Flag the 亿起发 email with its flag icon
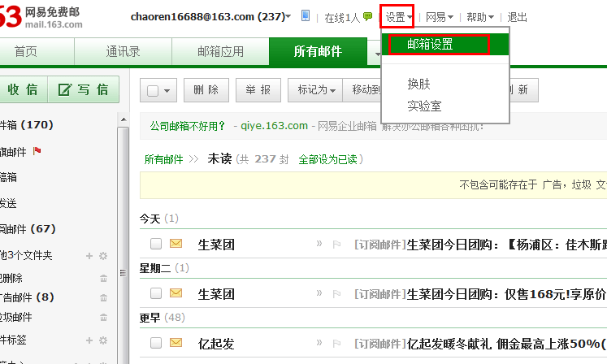This screenshot has width=607, height=364. tap(336, 344)
